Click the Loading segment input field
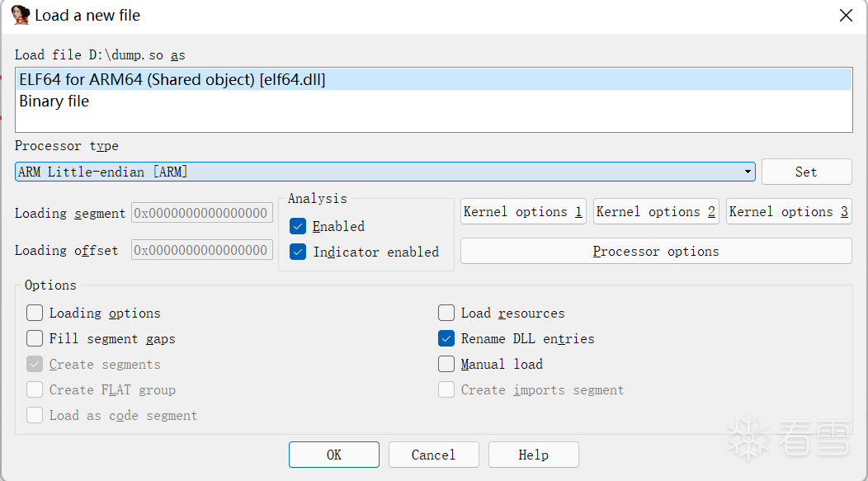The image size is (868, 481). [202, 213]
